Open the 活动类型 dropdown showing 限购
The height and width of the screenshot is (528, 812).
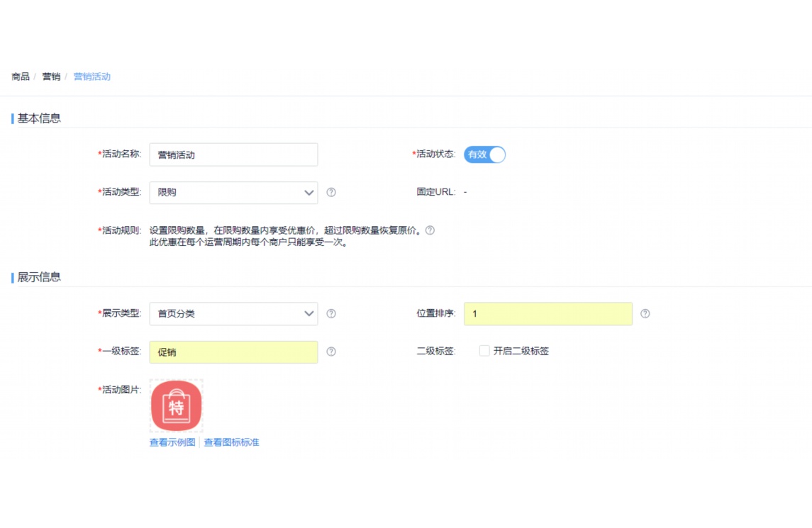[234, 192]
